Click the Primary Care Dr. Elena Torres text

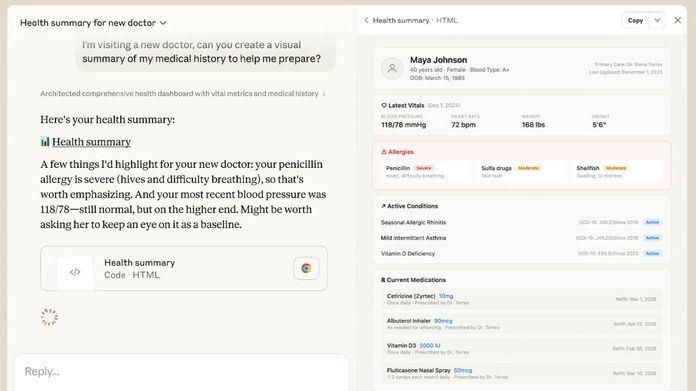(x=628, y=64)
